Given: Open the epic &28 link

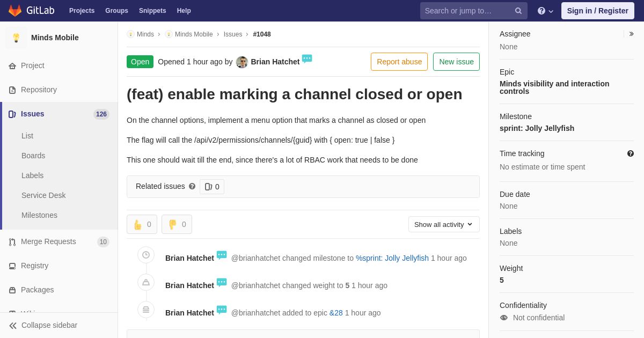Looking at the screenshot, I should click(x=336, y=313).
